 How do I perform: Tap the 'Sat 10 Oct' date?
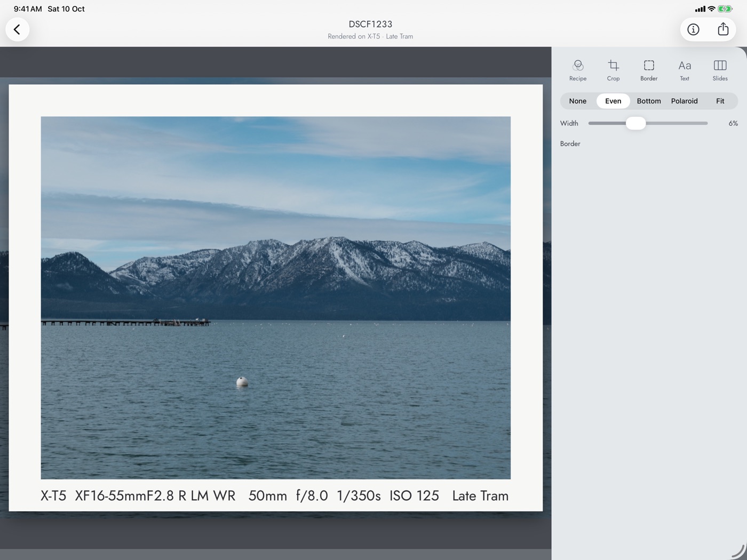(x=66, y=9)
